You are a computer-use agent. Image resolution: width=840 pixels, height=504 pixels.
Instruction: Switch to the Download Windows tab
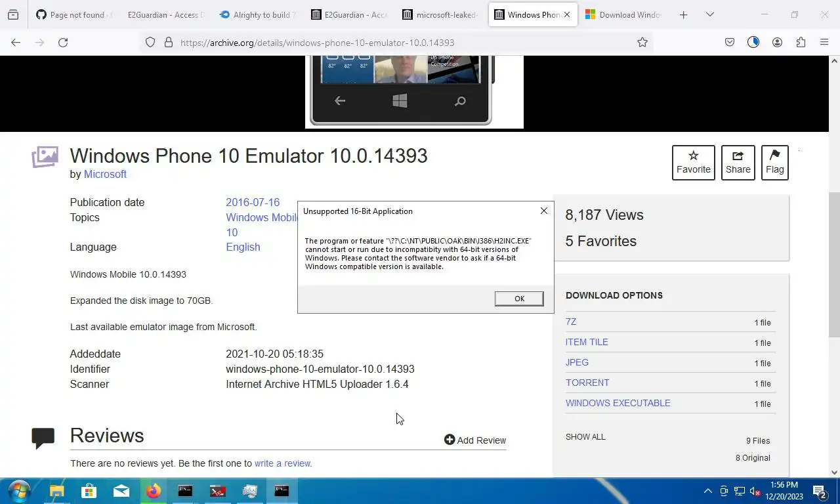[x=623, y=14]
